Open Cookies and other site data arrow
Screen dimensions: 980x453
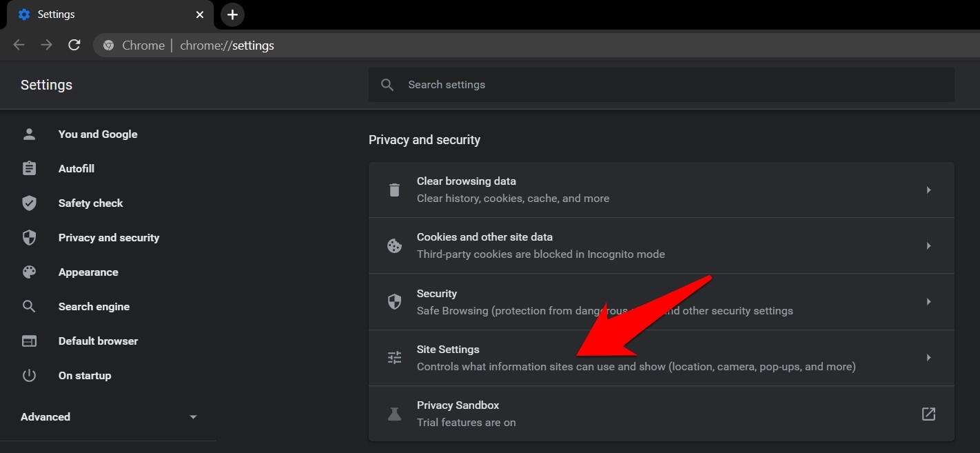click(928, 245)
